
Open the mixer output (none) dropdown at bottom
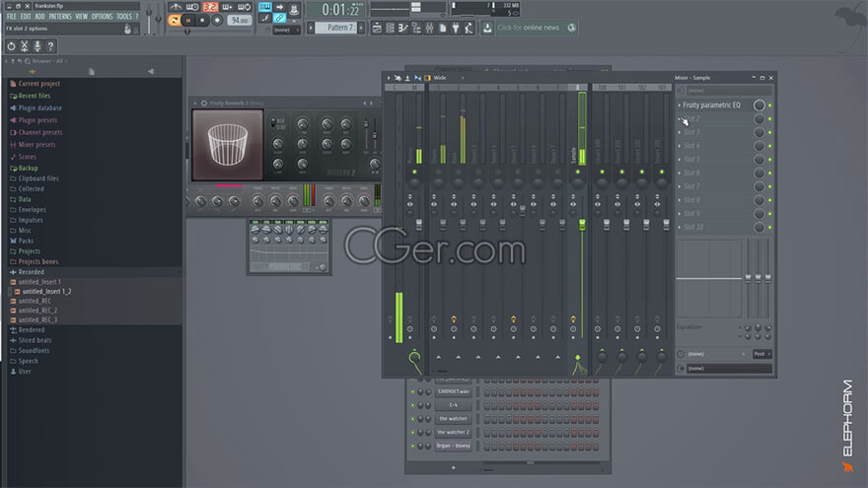point(729,369)
